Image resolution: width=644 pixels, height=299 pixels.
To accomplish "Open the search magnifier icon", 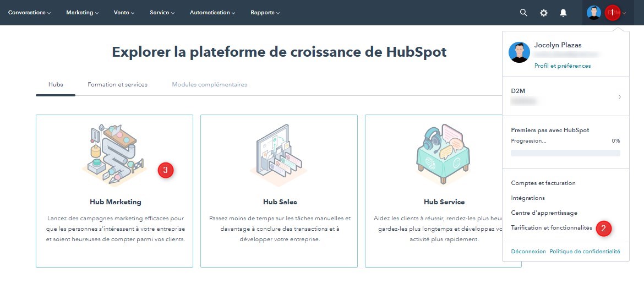I will pyautogui.click(x=523, y=13).
